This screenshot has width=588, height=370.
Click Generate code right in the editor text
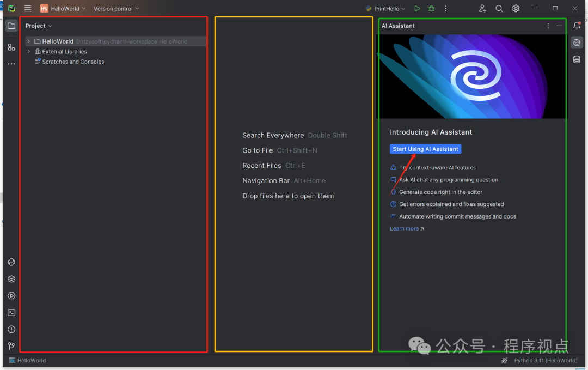point(440,192)
